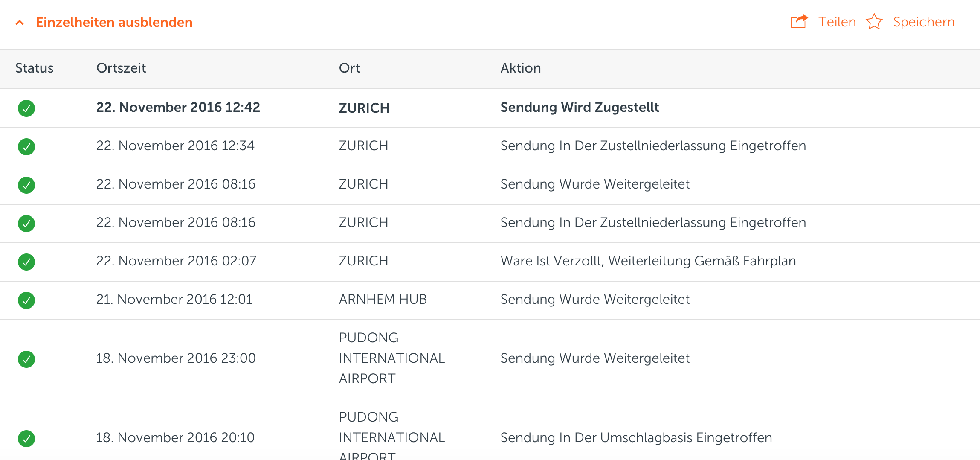
Task: Click the share arrow icon
Action: click(799, 21)
